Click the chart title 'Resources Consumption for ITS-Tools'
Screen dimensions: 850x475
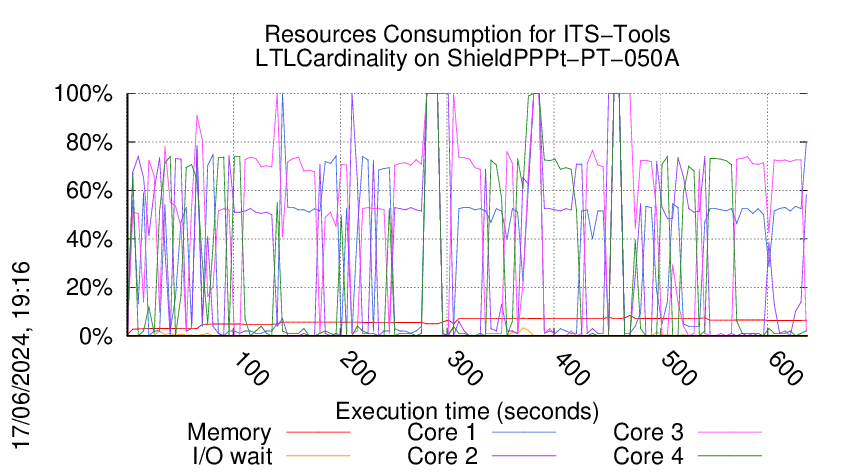point(467,34)
